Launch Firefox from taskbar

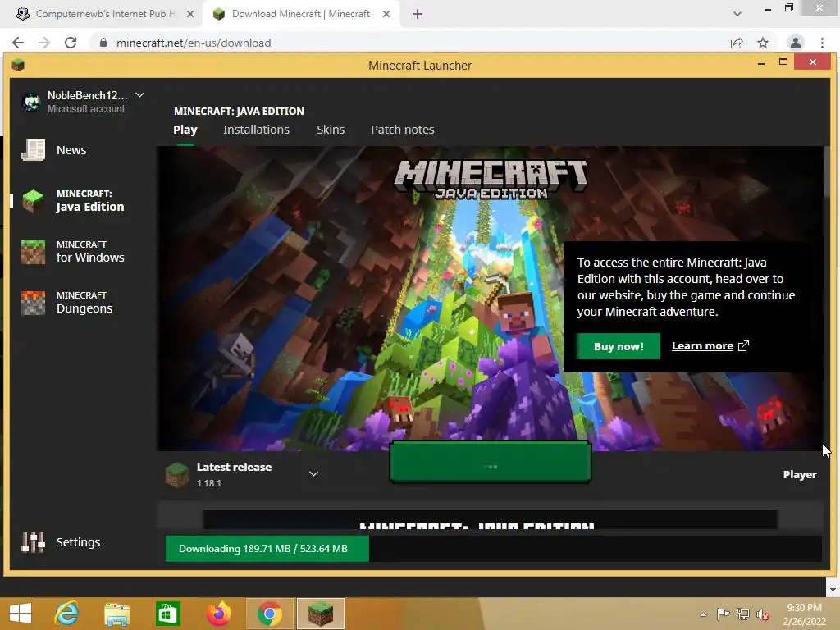coord(218,614)
